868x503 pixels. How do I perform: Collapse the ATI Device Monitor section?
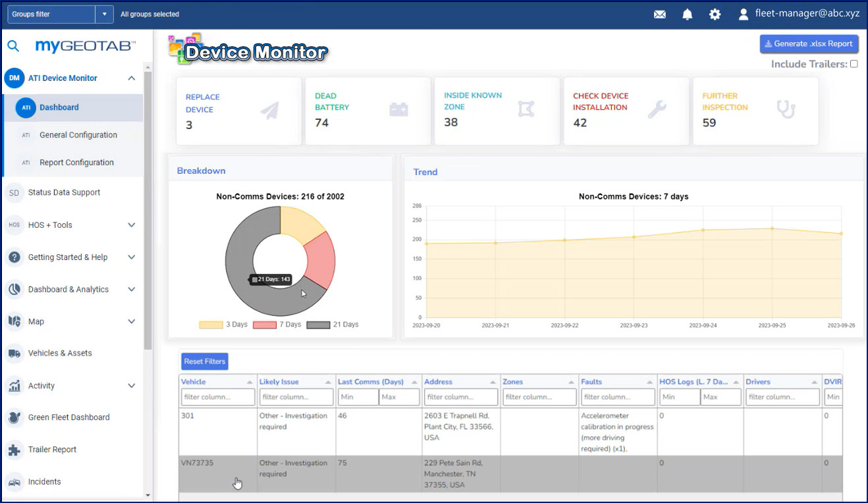[131, 78]
